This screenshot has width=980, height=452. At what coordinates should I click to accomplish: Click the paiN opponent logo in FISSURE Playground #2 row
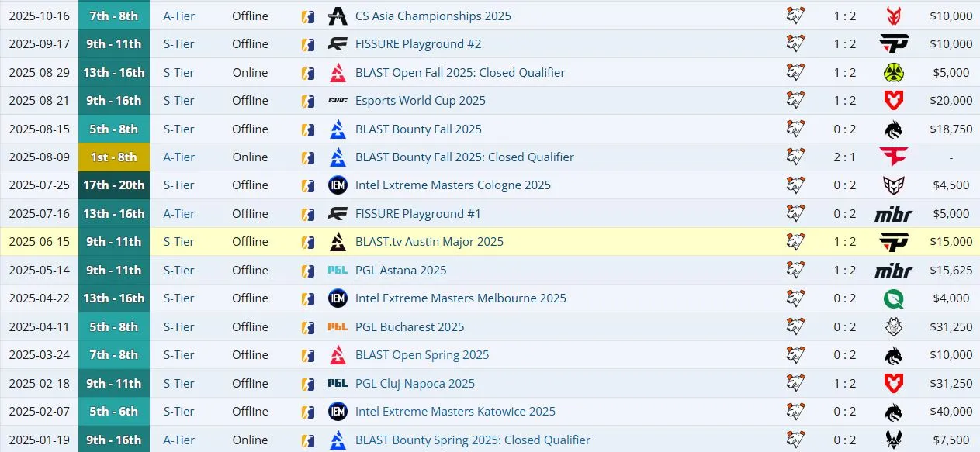[895, 44]
